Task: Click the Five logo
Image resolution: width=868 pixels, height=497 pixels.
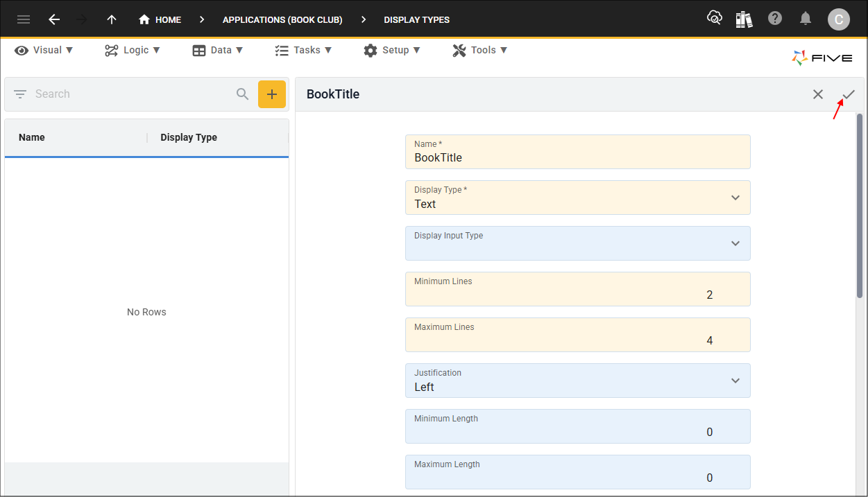Action: 822,58
